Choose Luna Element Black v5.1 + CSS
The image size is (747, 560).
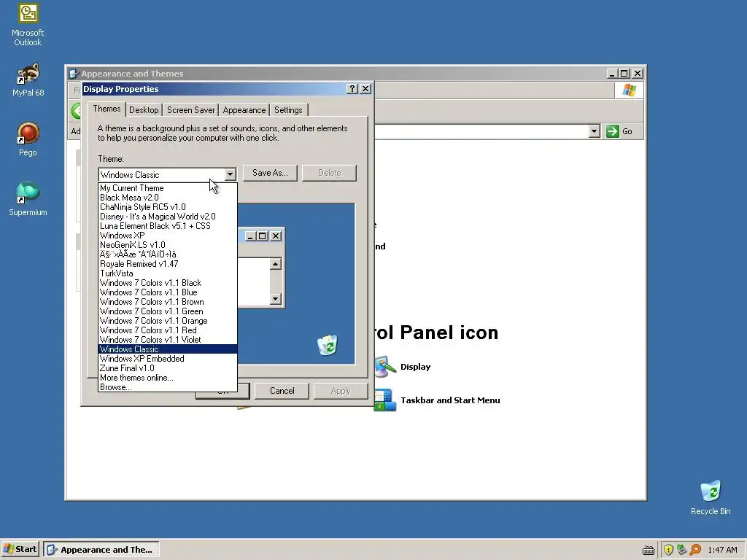point(168,226)
